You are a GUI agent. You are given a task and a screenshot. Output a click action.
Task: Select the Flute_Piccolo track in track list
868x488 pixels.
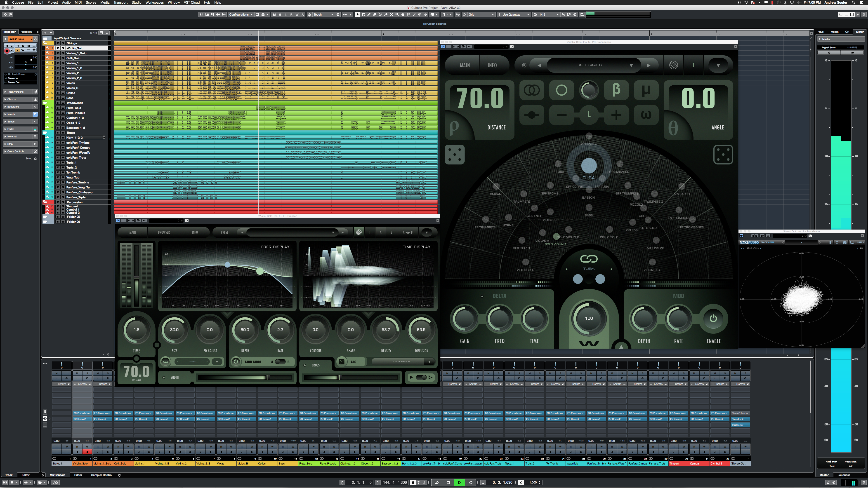pyautogui.click(x=76, y=113)
